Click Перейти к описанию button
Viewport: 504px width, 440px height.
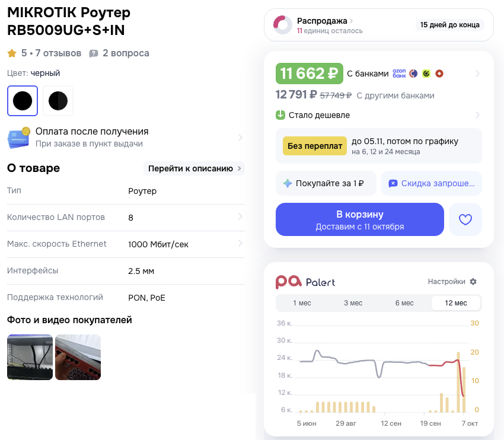pos(194,168)
